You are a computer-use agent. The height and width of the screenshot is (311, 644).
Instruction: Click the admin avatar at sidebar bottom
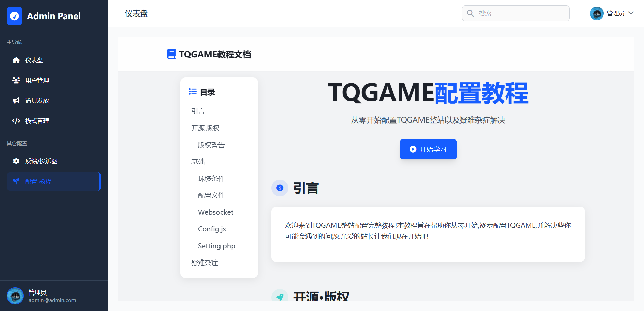click(x=15, y=296)
